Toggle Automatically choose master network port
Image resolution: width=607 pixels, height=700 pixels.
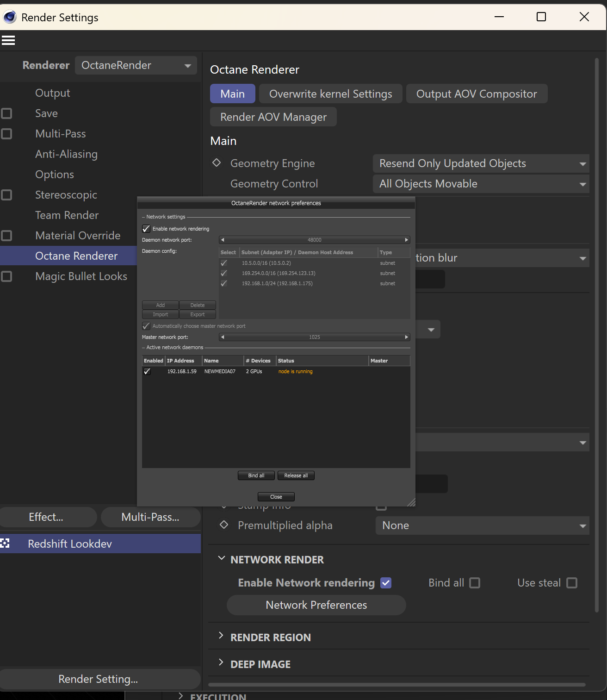pyautogui.click(x=146, y=326)
